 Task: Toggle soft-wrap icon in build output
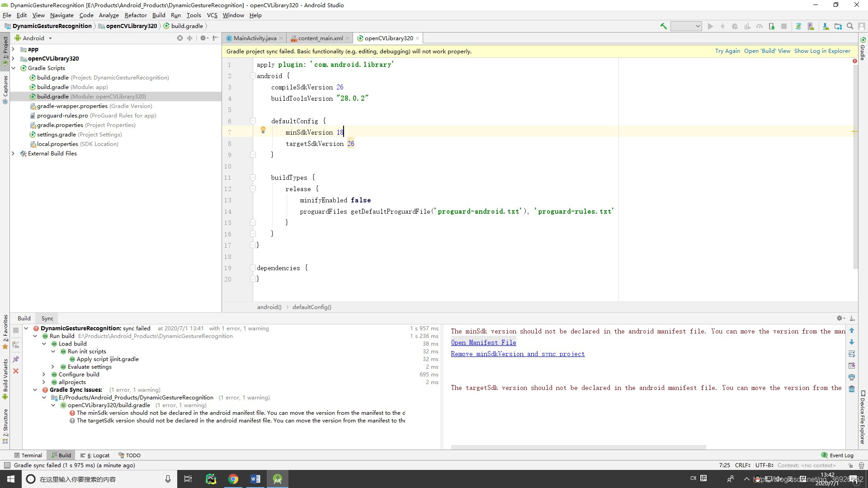click(852, 354)
